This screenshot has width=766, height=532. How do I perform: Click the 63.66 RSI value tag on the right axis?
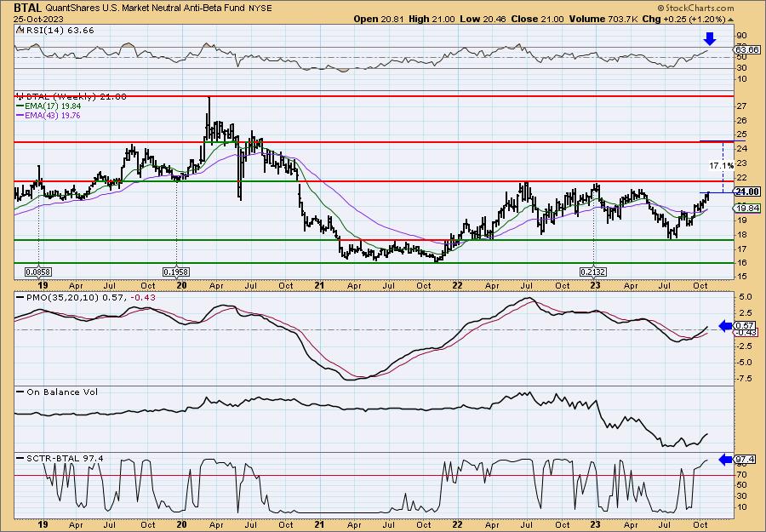click(x=747, y=50)
